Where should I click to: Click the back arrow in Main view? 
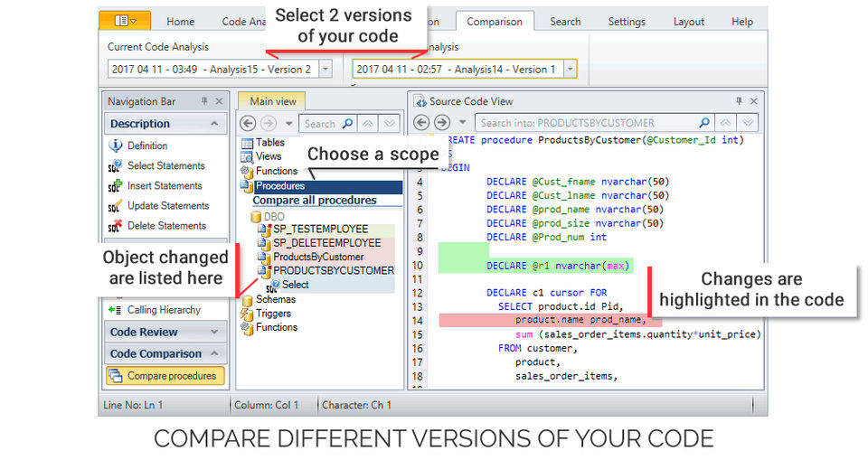point(248,124)
